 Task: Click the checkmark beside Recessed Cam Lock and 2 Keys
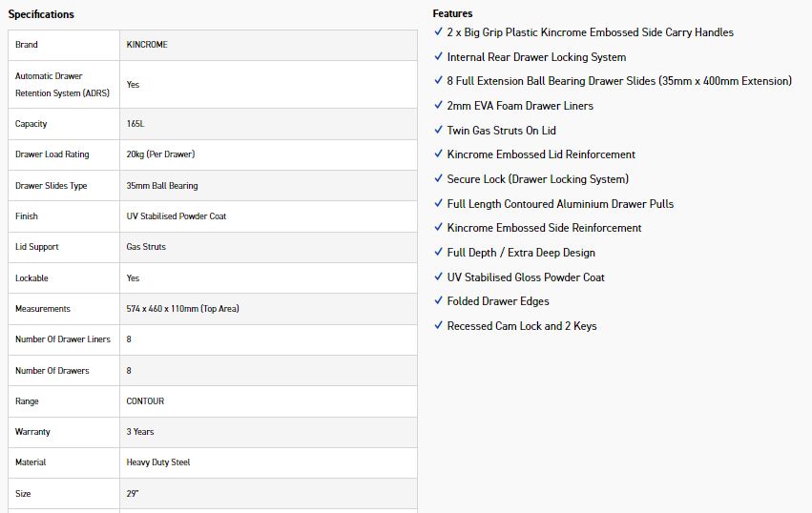coord(438,325)
